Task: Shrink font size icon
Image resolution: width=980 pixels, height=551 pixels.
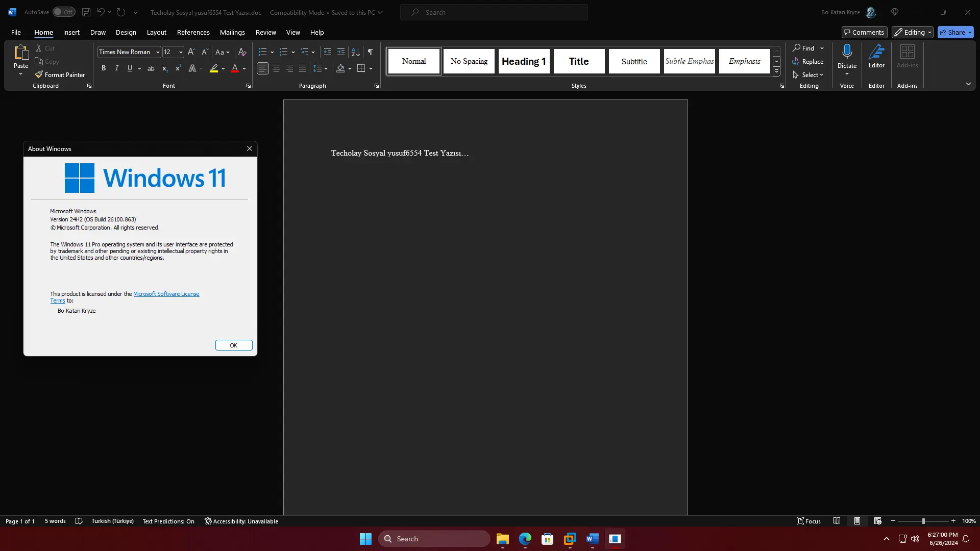Action: 205,52
